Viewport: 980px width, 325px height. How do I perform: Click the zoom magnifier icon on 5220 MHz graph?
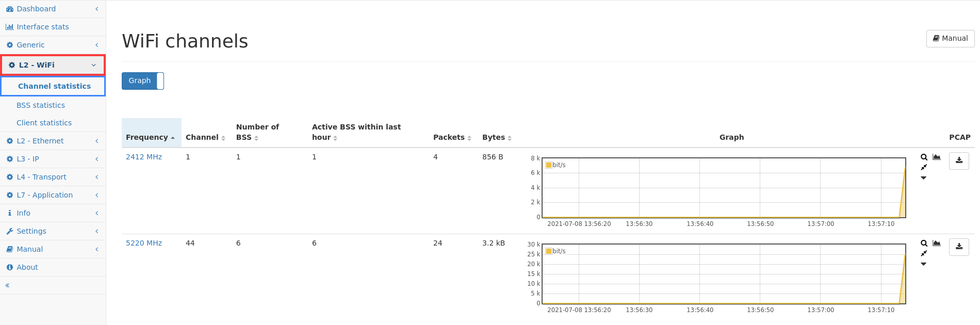[x=924, y=243]
